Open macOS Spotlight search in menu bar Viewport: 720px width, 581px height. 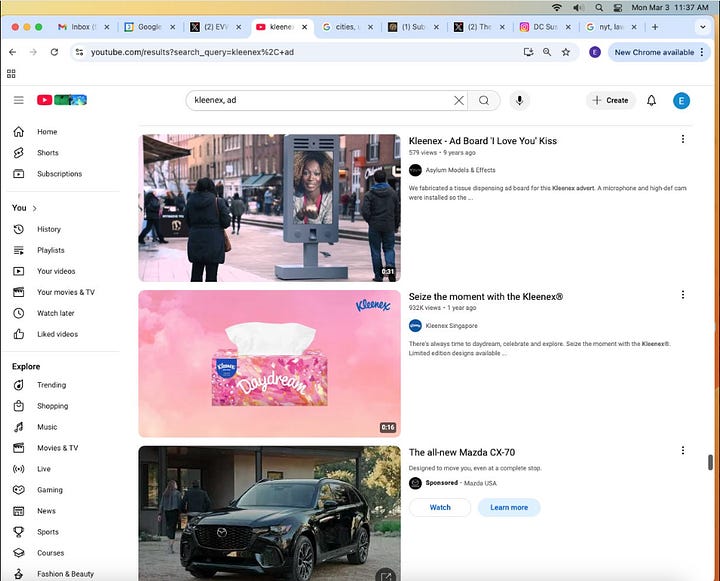click(599, 7)
